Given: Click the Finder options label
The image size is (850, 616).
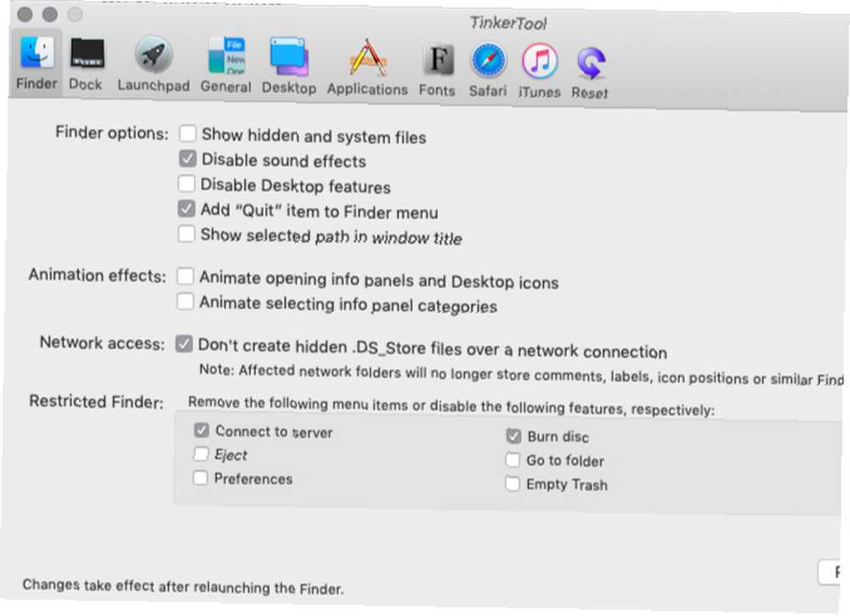Looking at the screenshot, I should click(111, 133).
